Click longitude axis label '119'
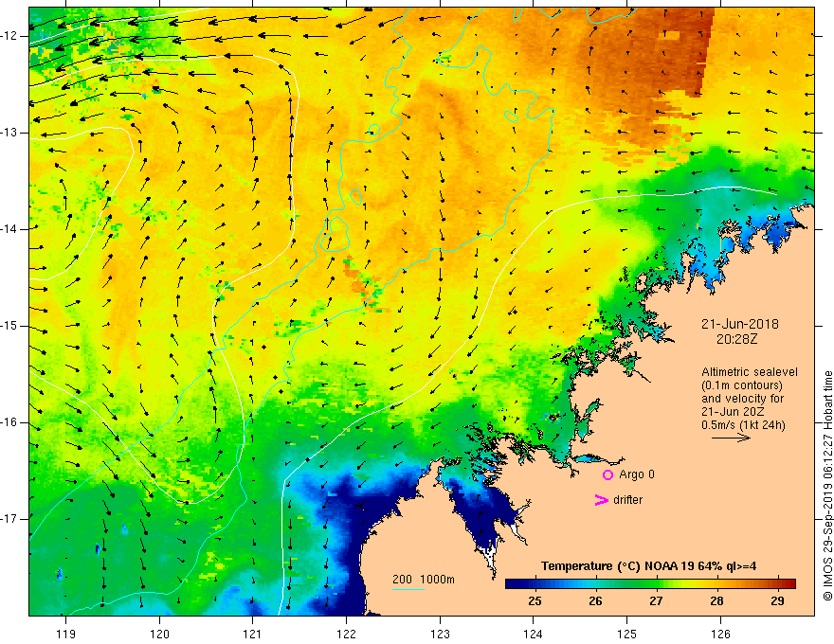Screen dimensions: 834x644 point(66,634)
